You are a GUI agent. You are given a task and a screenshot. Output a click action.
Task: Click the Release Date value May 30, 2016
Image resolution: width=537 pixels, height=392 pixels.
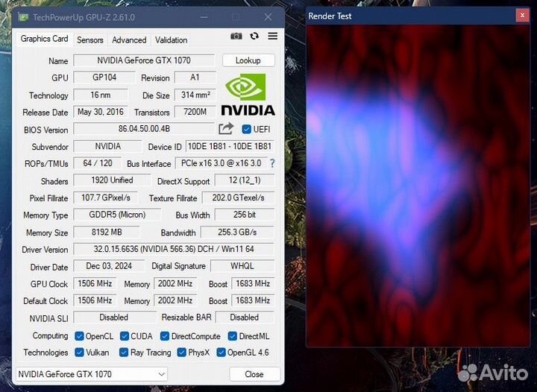click(101, 112)
